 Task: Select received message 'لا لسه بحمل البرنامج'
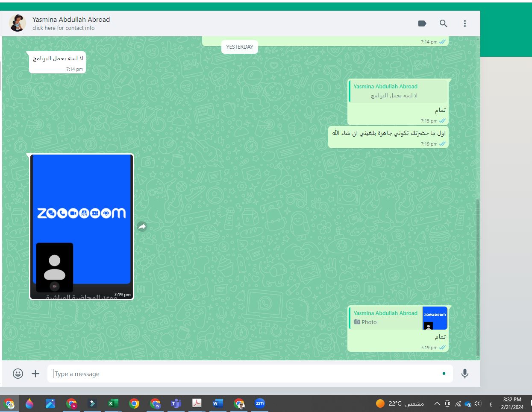58,62
